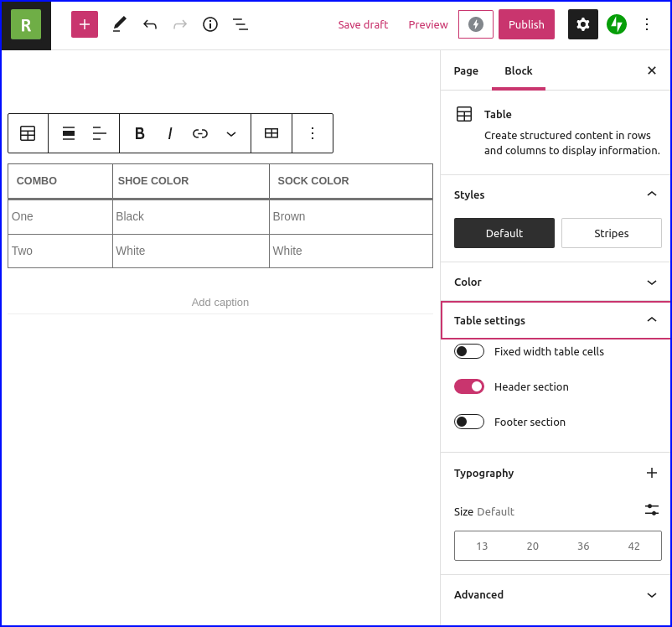
Task: Click the block inserter plus button
Action: 85,24
